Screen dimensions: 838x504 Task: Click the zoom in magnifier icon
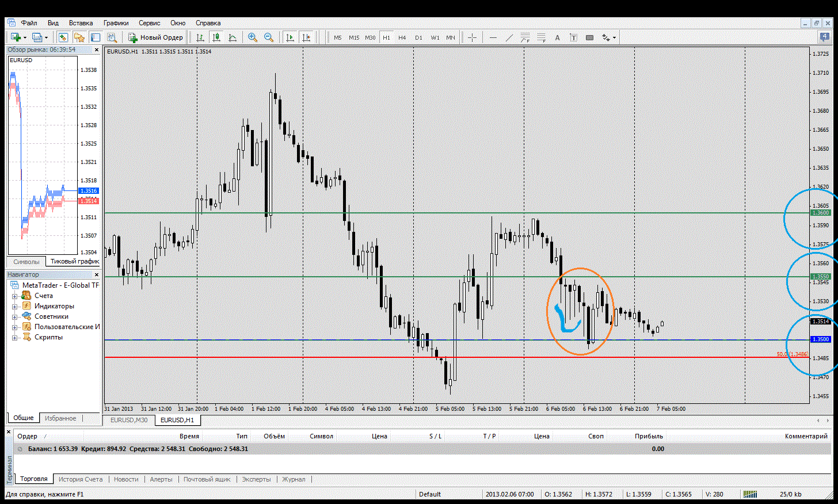click(252, 37)
